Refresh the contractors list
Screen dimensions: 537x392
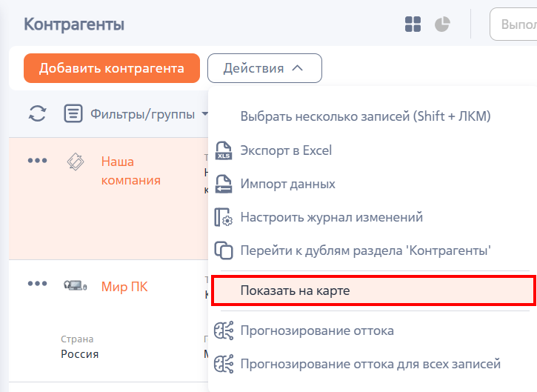point(37,113)
